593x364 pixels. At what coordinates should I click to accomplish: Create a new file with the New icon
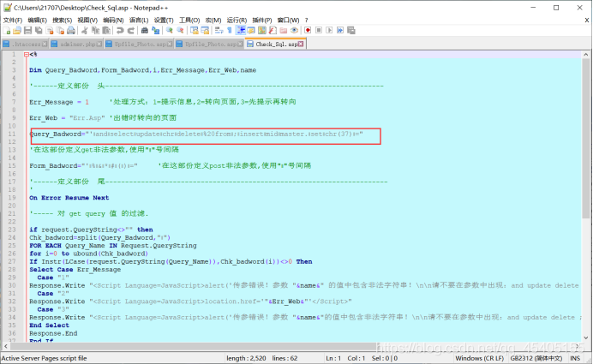(x=7, y=30)
